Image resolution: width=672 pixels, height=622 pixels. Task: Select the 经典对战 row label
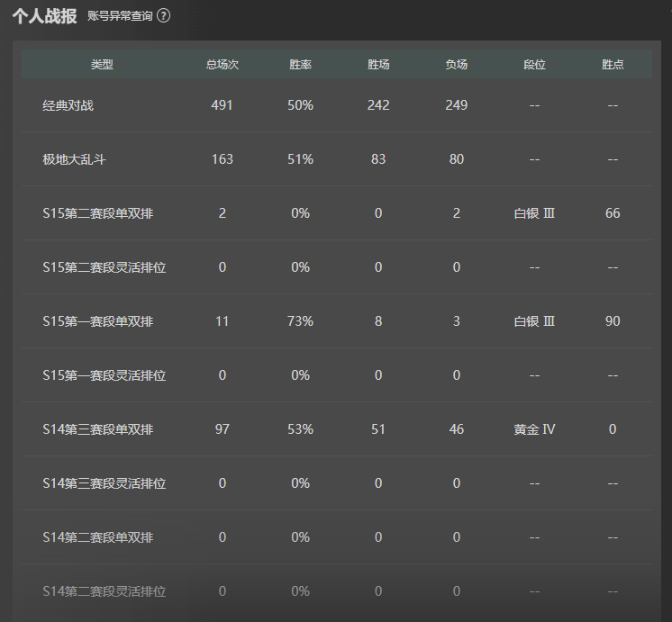68,105
